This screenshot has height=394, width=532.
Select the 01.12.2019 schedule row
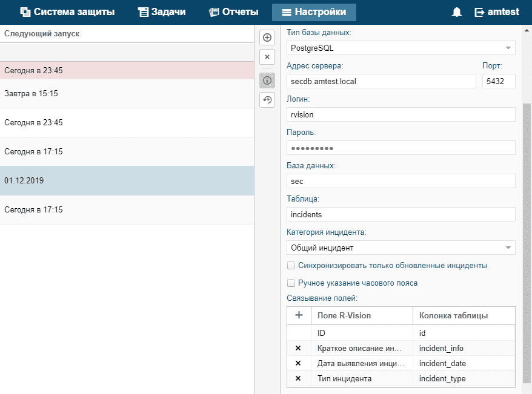[127, 181]
